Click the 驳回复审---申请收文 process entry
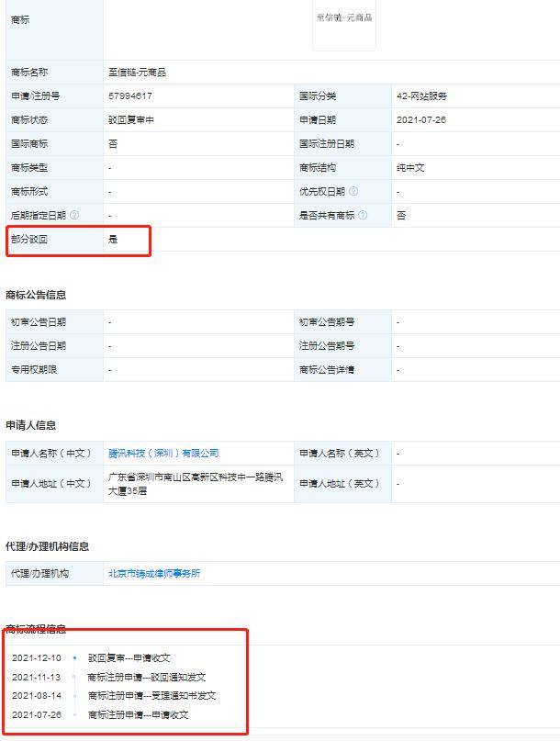560x741 pixels. (129, 657)
